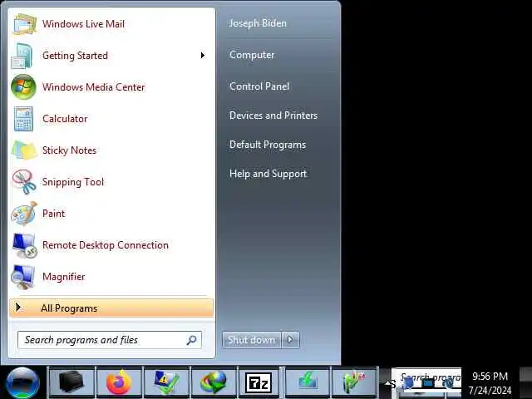Screen dimensions: 532x399
Task: Click 'Windows Media Center' text label
Action: click(94, 87)
